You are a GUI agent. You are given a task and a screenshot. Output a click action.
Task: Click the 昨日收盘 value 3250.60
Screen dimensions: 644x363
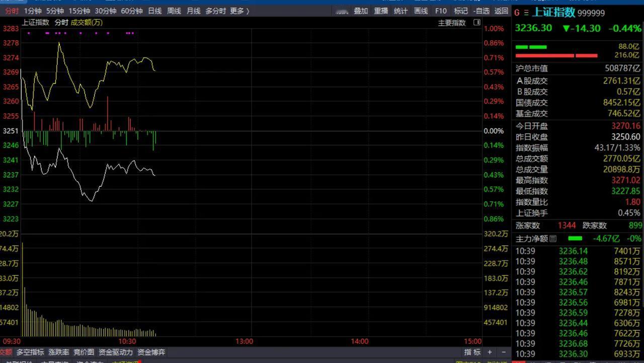pyautogui.click(x=626, y=137)
